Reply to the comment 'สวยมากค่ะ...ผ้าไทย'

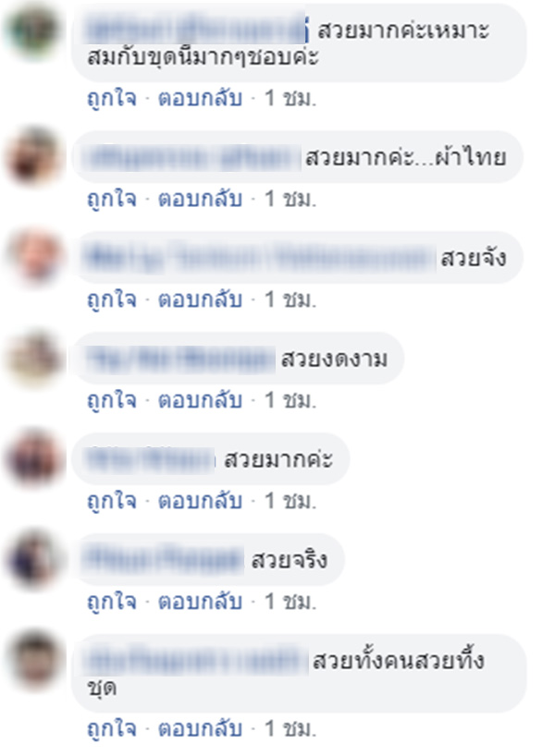pos(200,199)
